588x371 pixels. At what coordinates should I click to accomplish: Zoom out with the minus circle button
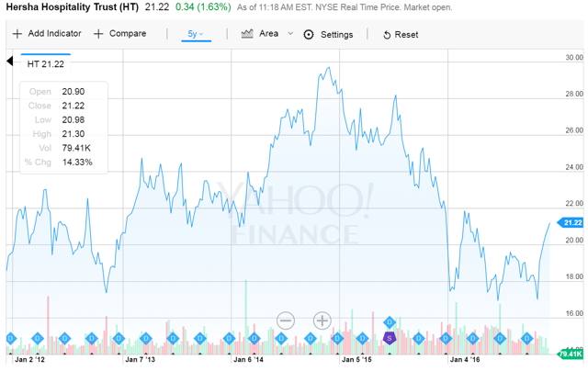[x=286, y=320]
